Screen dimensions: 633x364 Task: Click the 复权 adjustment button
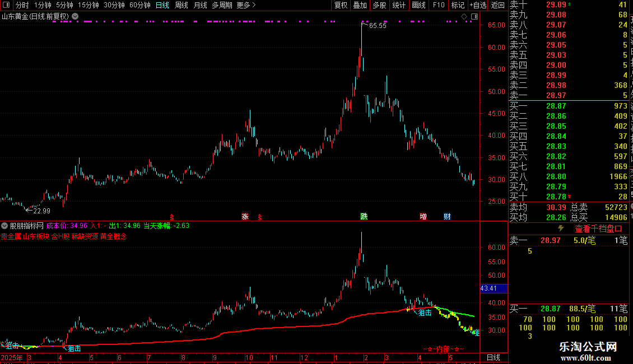[341, 5]
